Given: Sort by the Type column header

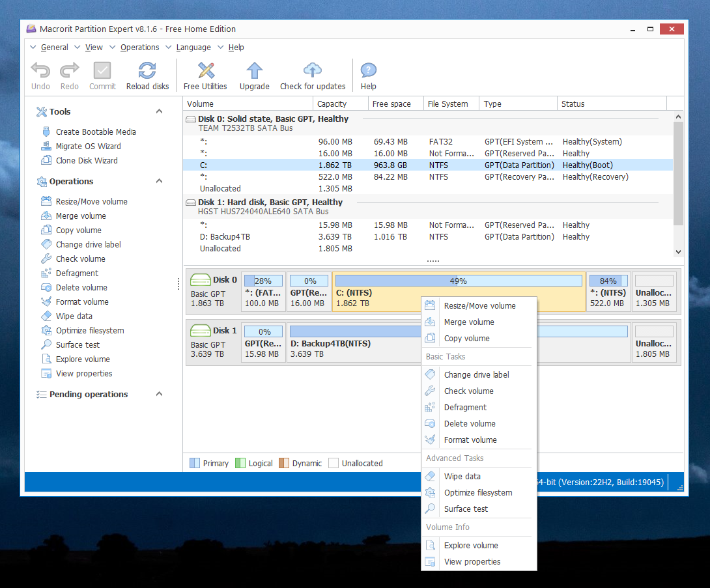Looking at the screenshot, I should pos(518,104).
